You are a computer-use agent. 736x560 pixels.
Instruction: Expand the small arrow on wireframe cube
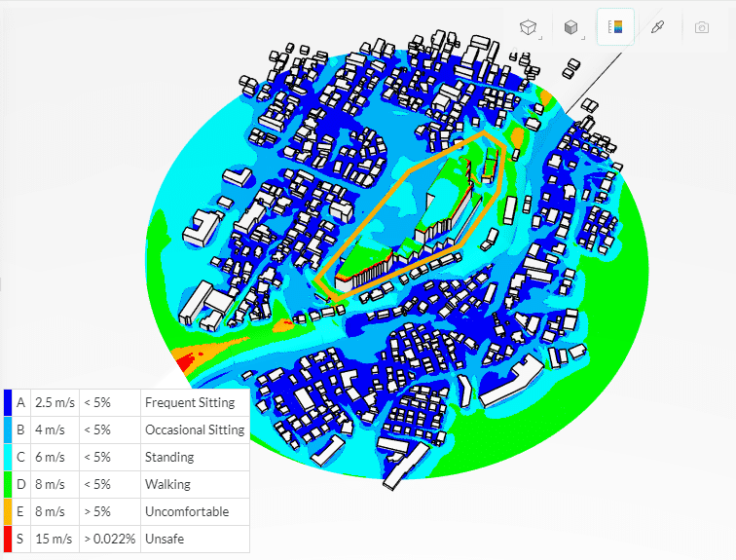click(x=540, y=38)
